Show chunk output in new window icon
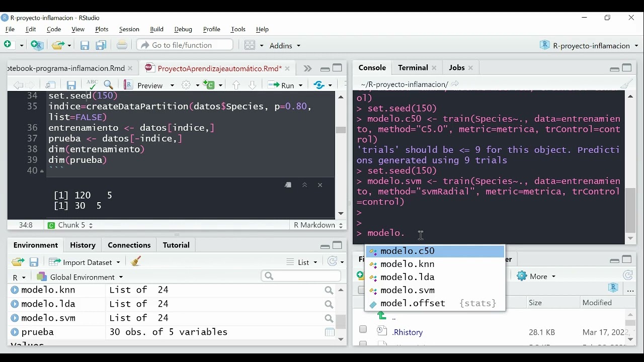Image resolution: width=644 pixels, height=362 pixels. tap(288, 185)
